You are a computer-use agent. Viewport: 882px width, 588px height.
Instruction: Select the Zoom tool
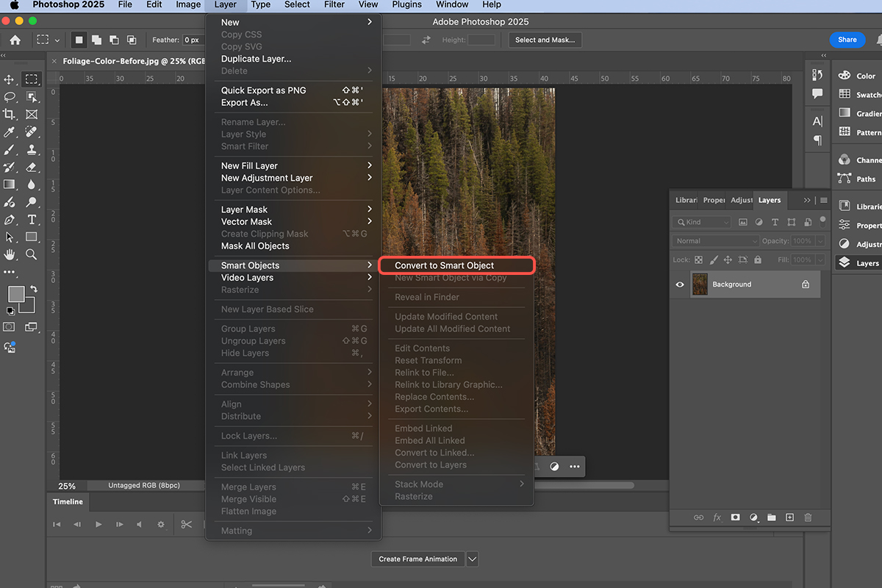(x=32, y=254)
